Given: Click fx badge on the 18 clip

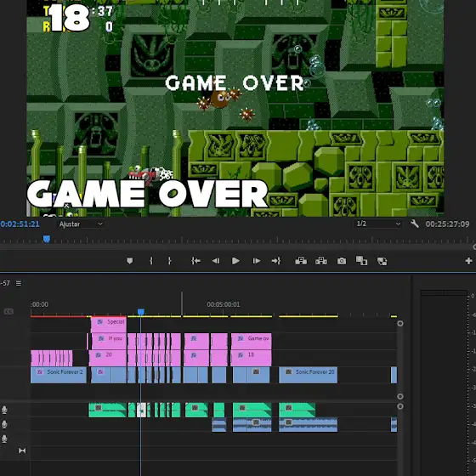Looking at the screenshot, I should (x=241, y=355).
